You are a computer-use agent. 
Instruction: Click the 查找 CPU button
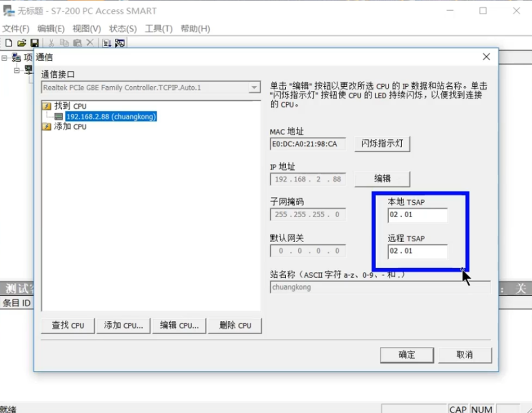tap(68, 326)
